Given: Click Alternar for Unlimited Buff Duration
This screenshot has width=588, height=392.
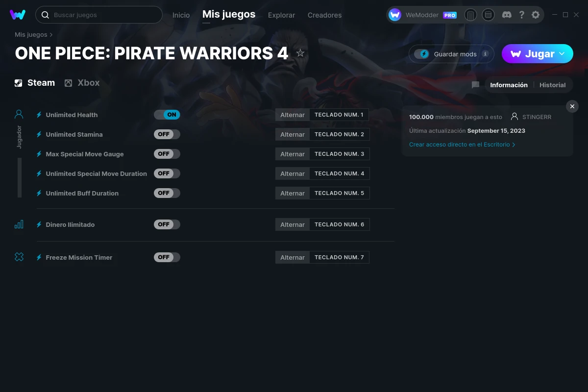Looking at the screenshot, I should pos(293,193).
